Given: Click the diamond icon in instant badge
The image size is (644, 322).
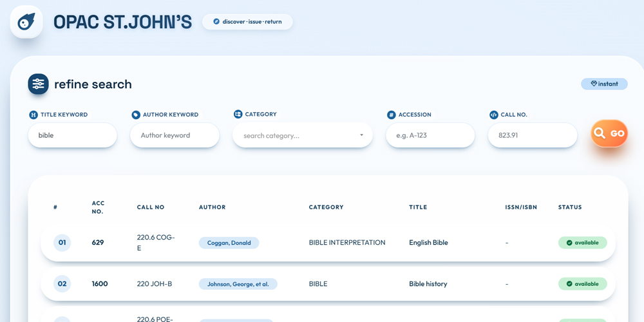Looking at the screenshot, I should coord(594,84).
